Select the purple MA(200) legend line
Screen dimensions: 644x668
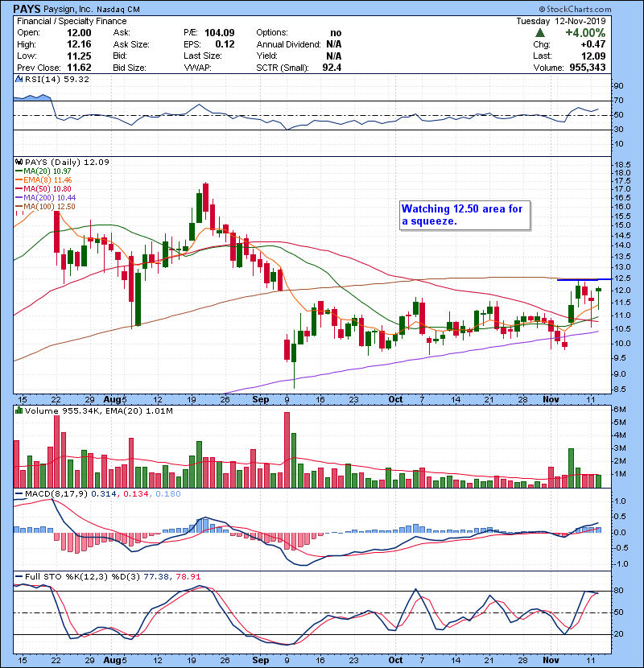click(19, 198)
